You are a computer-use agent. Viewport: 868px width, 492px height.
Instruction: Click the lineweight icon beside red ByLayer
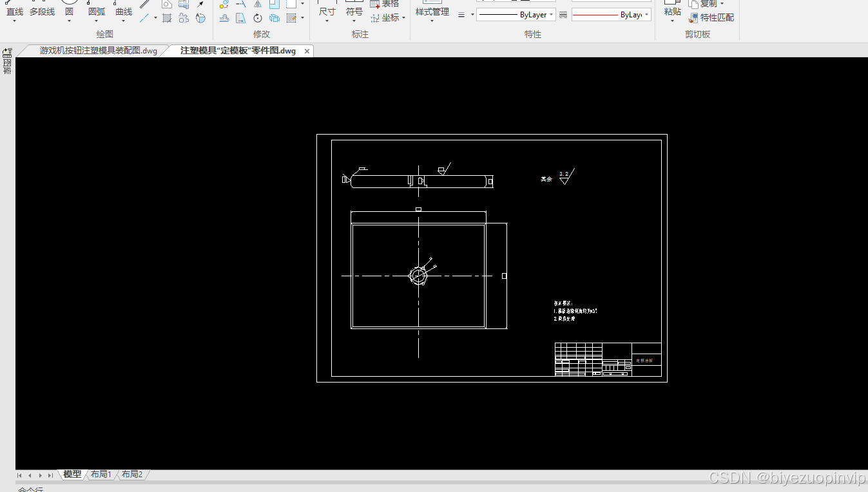(x=563, y=15)
